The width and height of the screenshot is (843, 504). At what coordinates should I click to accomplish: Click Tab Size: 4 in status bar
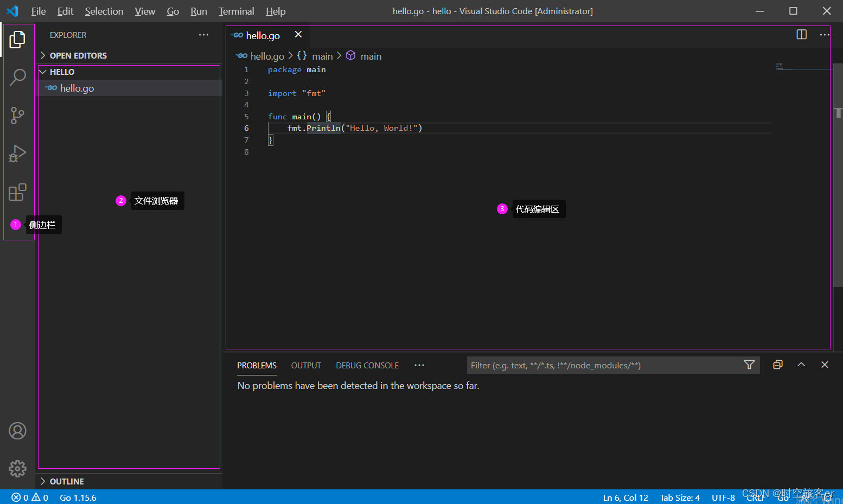point(680,497)
